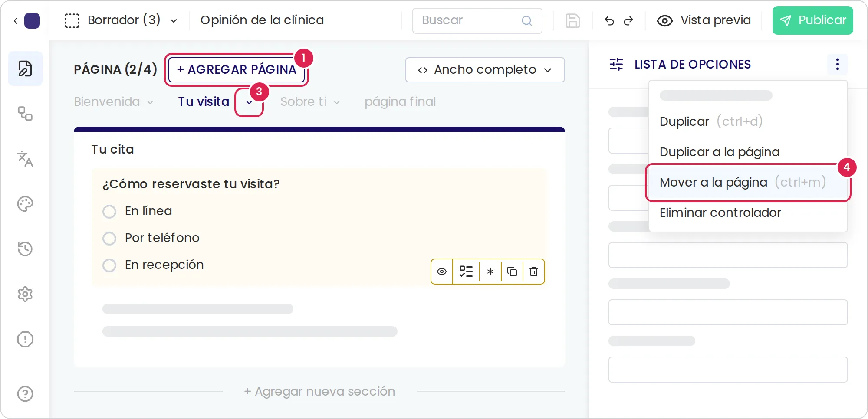Undo the last change
The height and width of the screenshot is (419, 868).
[x=609, y=21]
